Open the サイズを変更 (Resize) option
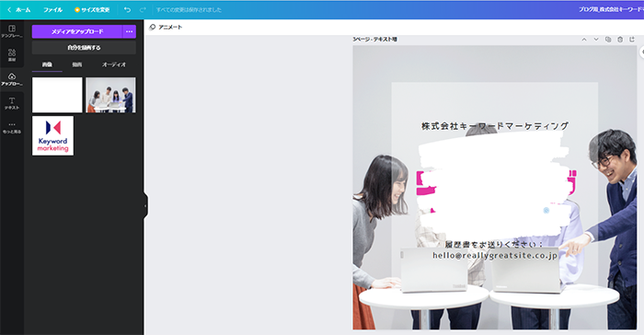Viewport: 644px width, 335px height. click(x=92, y=9)
